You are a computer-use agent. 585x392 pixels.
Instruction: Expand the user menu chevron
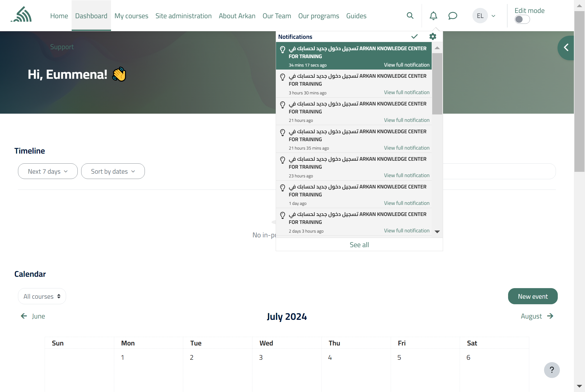point(493,16)
